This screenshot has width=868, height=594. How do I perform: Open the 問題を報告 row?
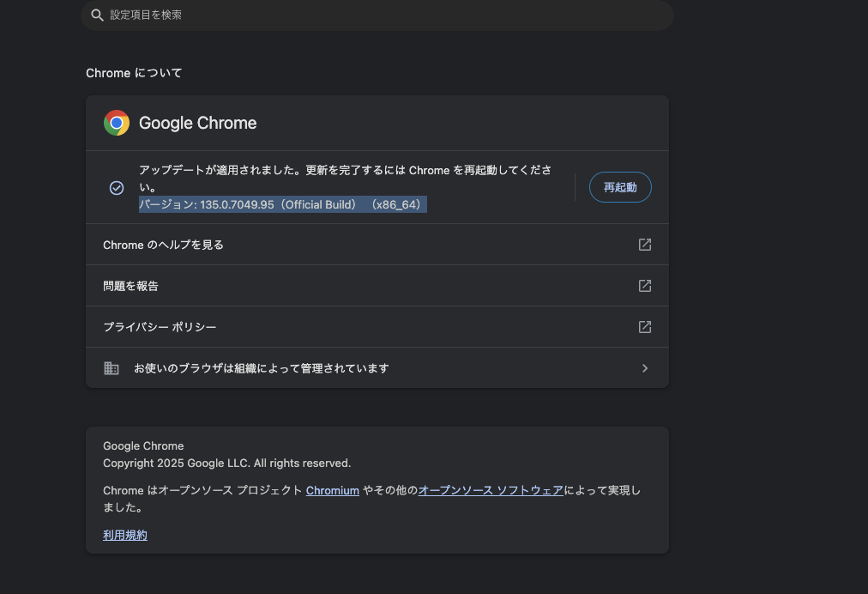tap(377, 285)
